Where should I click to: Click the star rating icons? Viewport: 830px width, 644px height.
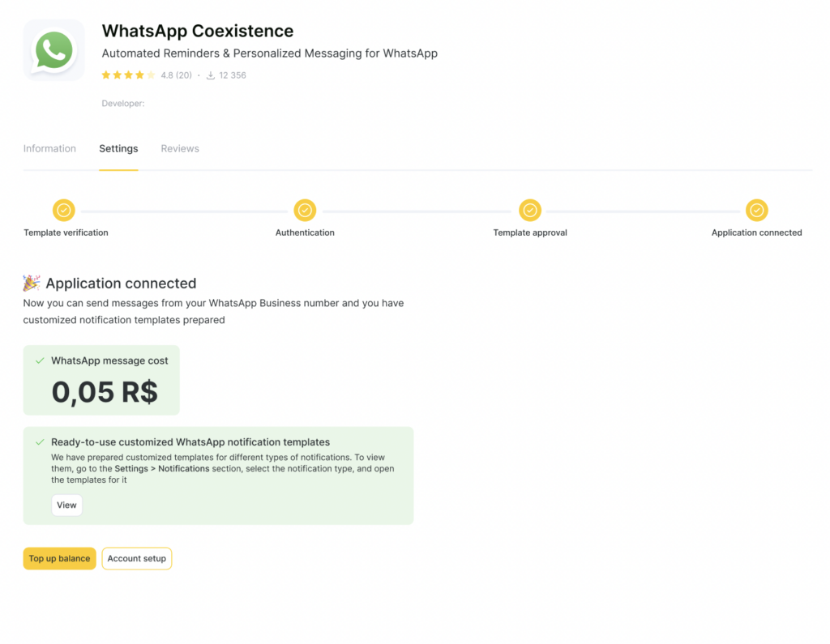(128, 75)
